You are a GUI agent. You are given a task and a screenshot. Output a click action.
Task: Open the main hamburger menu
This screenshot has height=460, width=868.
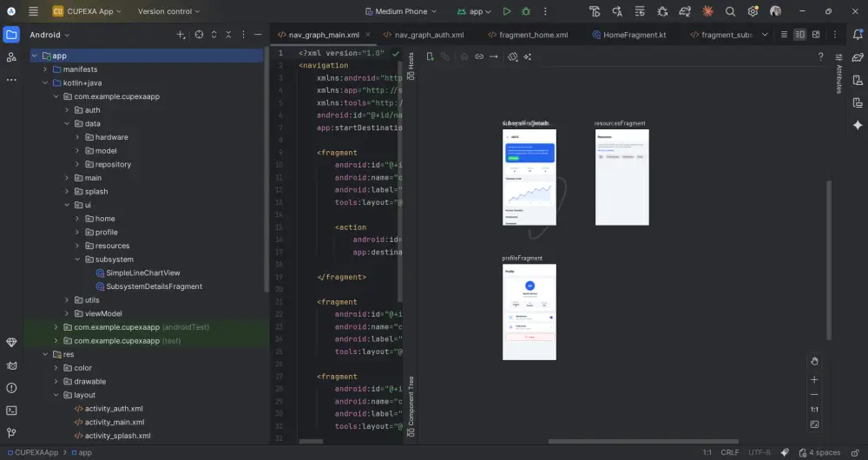(x=33, y=11)
